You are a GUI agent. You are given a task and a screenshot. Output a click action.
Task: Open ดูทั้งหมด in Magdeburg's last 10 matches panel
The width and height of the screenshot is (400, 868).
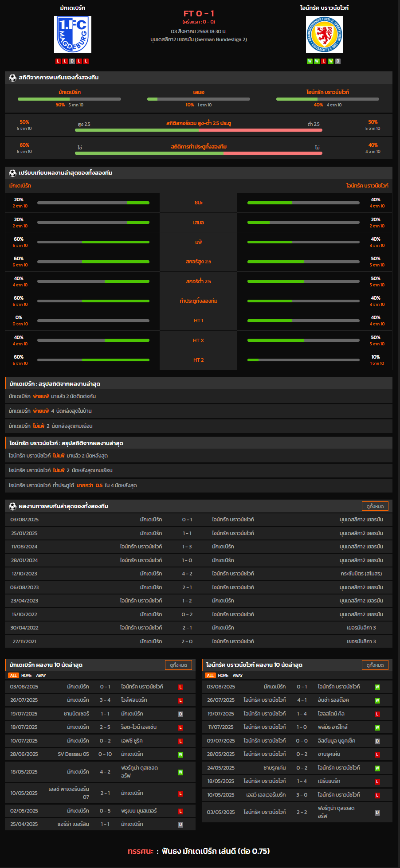pyautogui.click(x=178, y=665)
